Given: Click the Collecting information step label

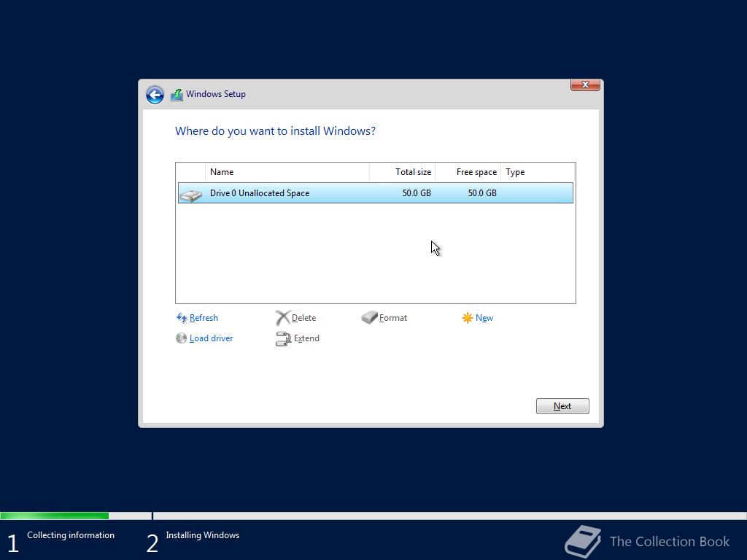Looking at the screenshot, I should pos(71,535).
